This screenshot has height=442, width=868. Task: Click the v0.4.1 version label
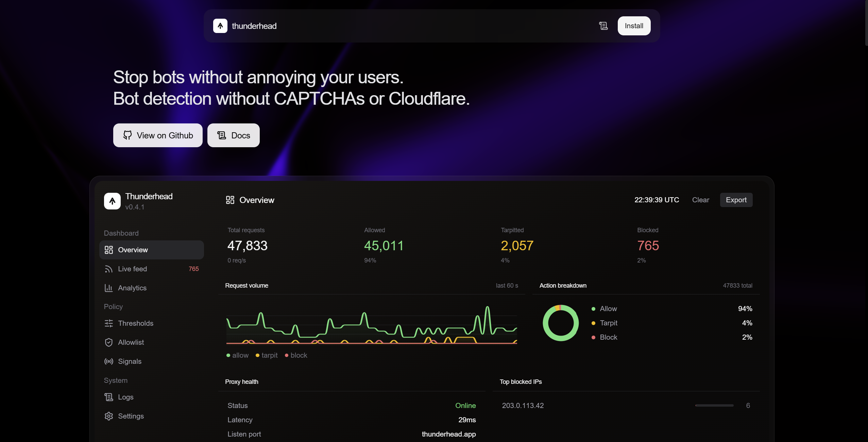click(135, 207)
